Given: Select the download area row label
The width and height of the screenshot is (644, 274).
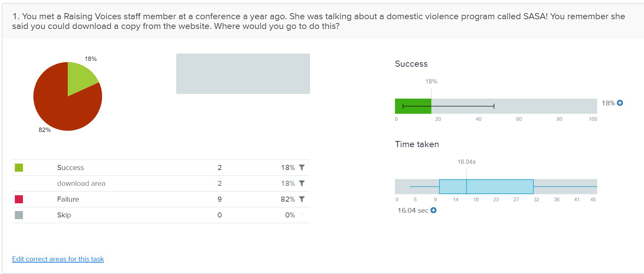Looking at the screenshot, I should [x=81, y=183].
